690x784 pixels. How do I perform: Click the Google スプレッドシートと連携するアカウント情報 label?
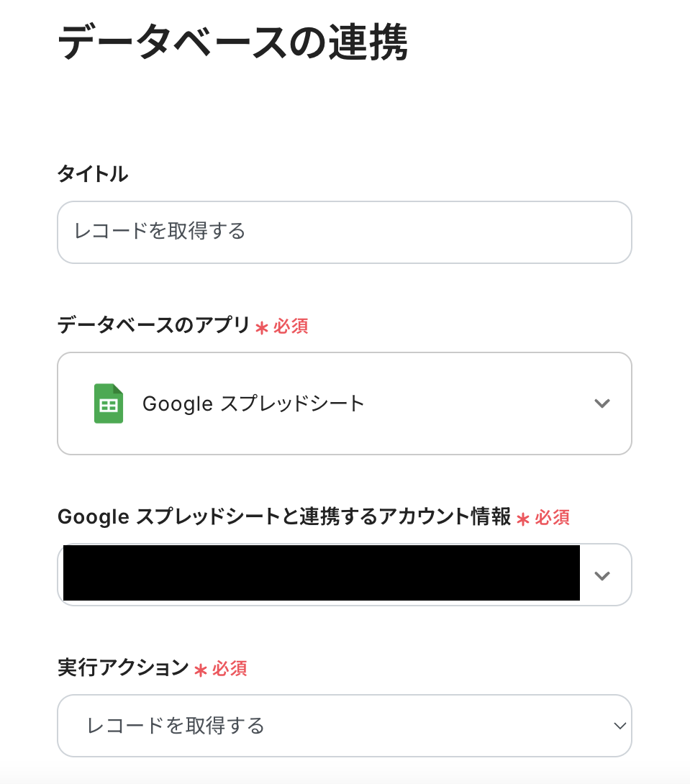pos(284,516)
